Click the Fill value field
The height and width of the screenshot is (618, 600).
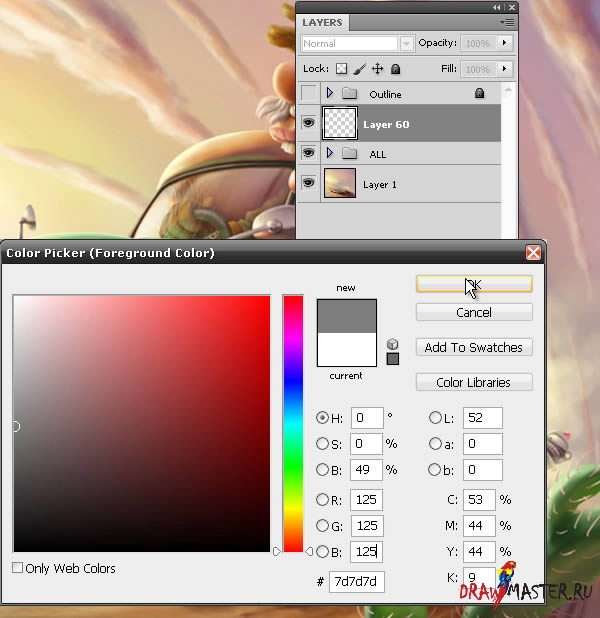pos(479,69)
